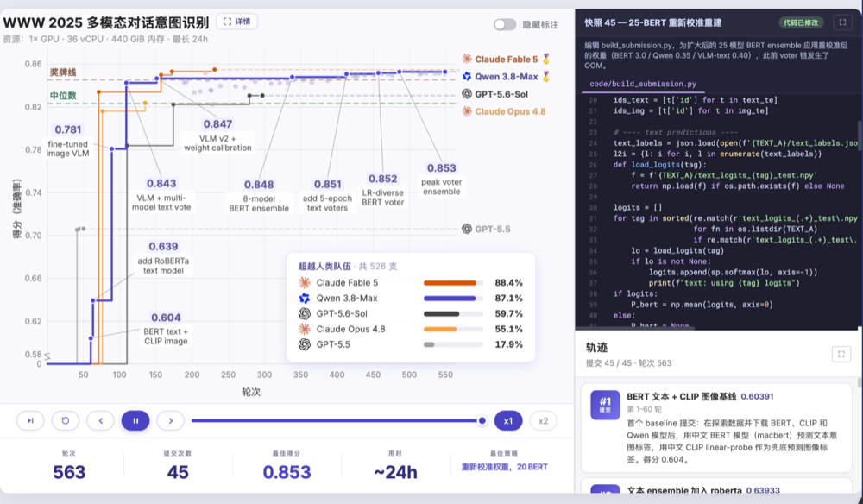Image resolution: width=863 pixels, height=504 pixels.
Task: Click the 超越人类队伍 共 526 支 header
Action: point(347,267)
